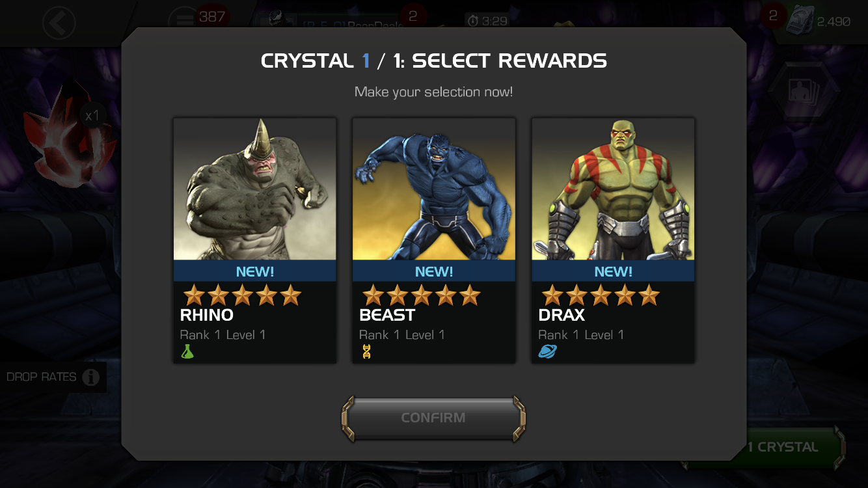This screenshot has width=868, height=488.
Task: Tap the 3:29 timer icon
Action: point(473,21)
